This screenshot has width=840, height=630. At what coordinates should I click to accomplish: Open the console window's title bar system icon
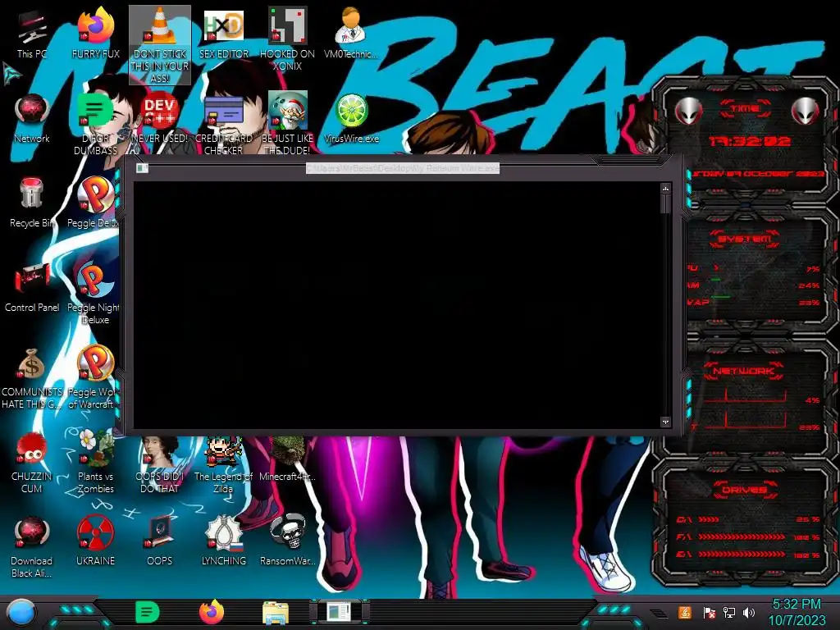pos(142,168)
